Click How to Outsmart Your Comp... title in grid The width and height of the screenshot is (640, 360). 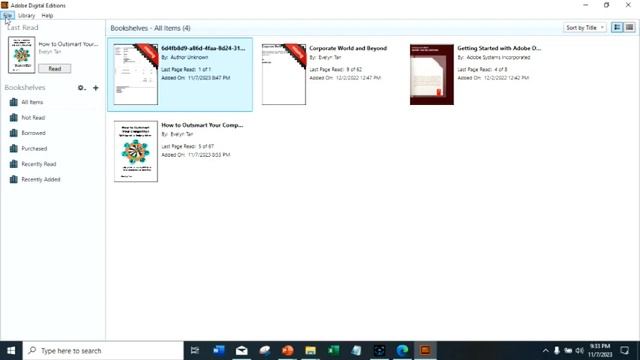[x=202, y=125]
